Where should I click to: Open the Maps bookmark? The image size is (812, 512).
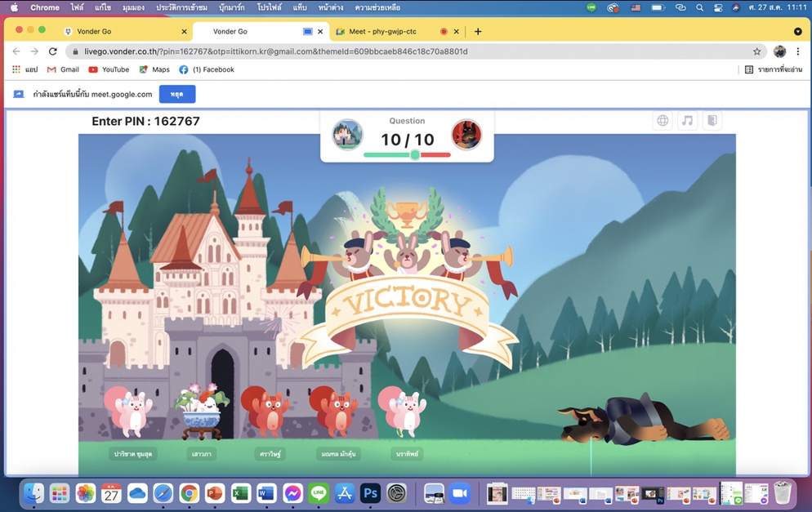[x=154, y=69]
